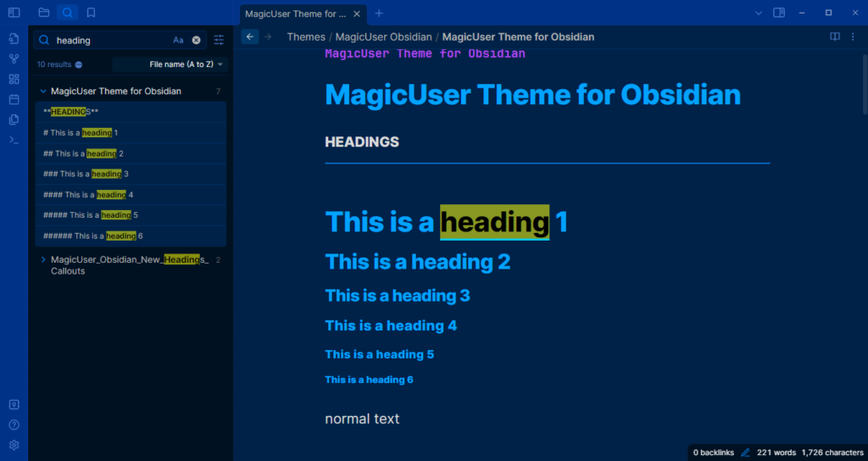Image resolution: width=868 pixels, height=461 pixels.
Task: Open command palette terminal icon
Action: coord(14,140)
